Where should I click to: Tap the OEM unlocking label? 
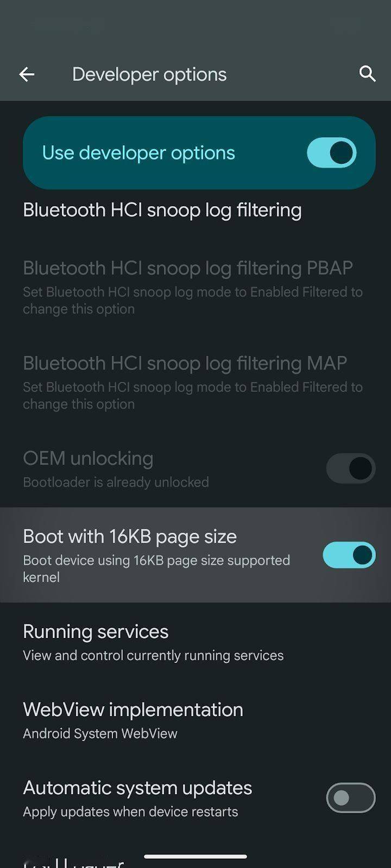tap(88, 458)
